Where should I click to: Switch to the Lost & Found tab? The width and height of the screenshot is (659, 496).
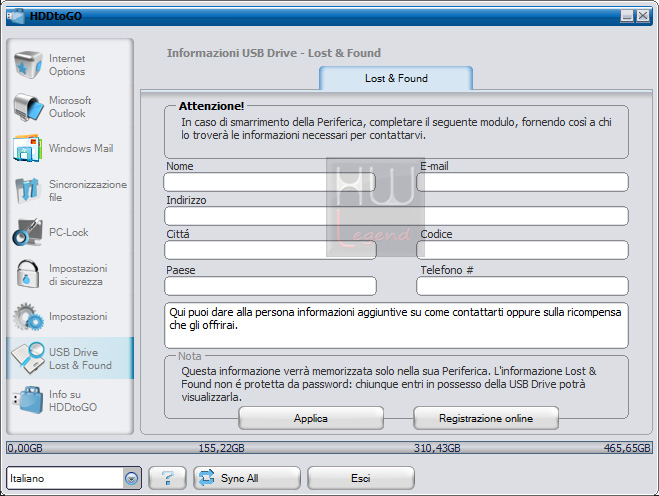396,78
